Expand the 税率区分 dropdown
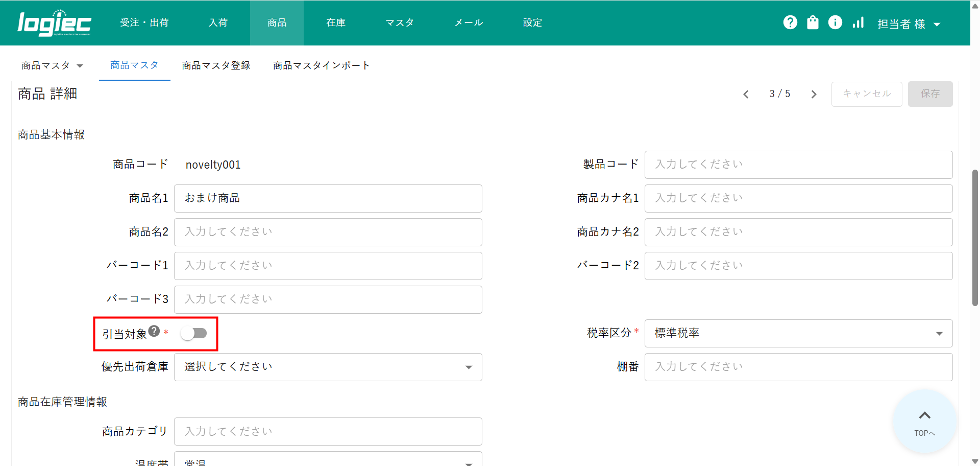The height and width of the screenshot is (466, 980). [798, 333]
